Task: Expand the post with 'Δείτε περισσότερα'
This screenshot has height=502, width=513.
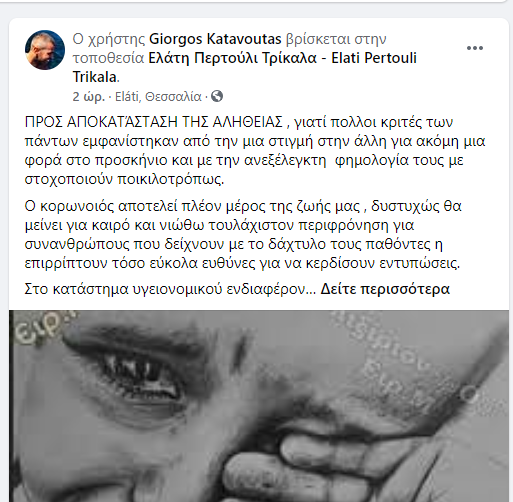Action: [x=385, y=289]
